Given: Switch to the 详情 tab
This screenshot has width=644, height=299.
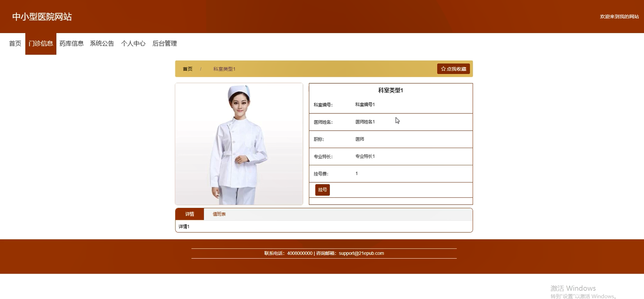Looking at the screenshot, I should tap(190, 214).
